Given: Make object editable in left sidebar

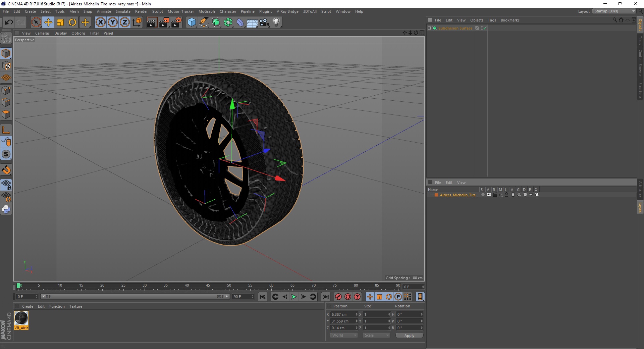Looking at the screenshot, I should coord(6,38).
